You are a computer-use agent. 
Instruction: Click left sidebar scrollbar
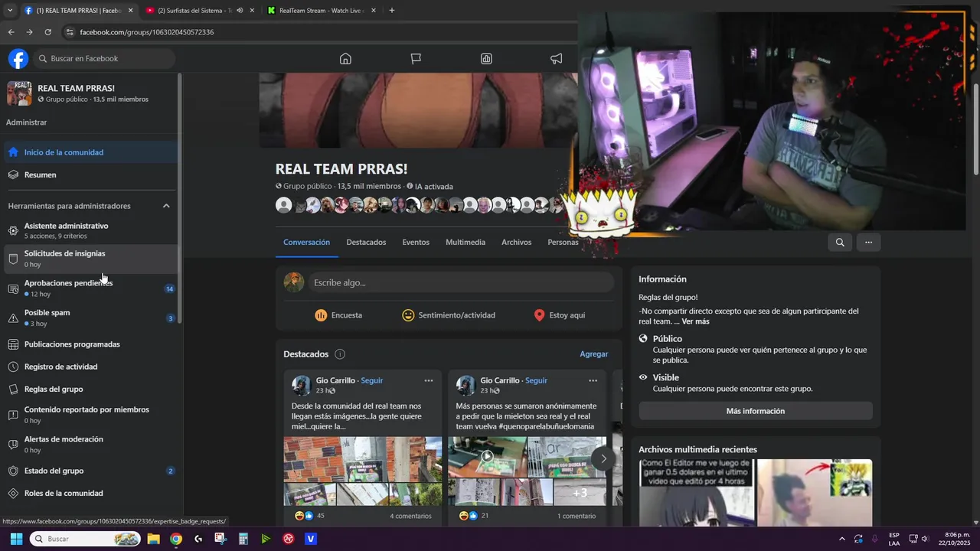(x=180, y=199)
